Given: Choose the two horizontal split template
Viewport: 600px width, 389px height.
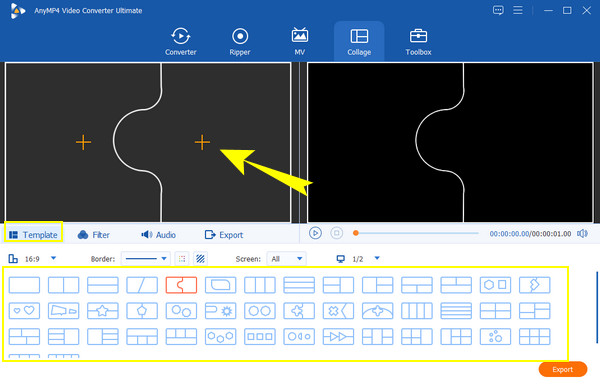Looking at the screenshot, I should tap(103, 285).
